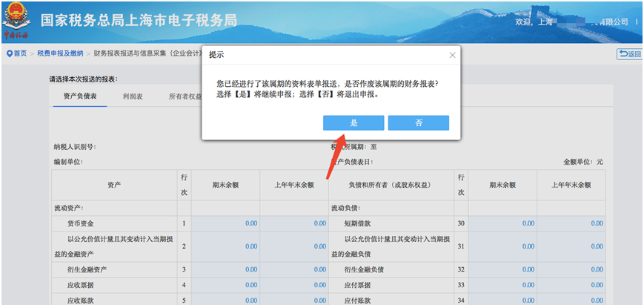Edit 短期借款 期末余额 field
The width and height of the screenshot is (644, 305).
tap(502, 223)
